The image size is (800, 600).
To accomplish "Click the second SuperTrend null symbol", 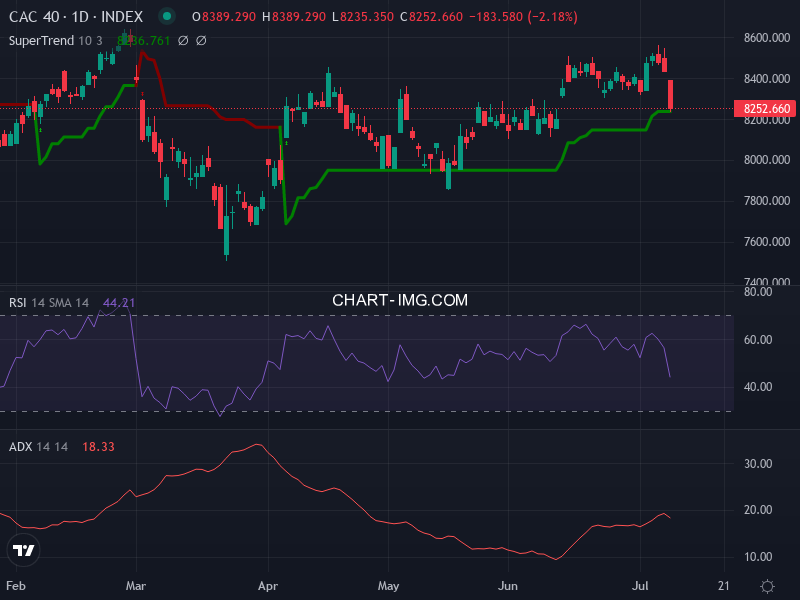I will tap(202, 40).
